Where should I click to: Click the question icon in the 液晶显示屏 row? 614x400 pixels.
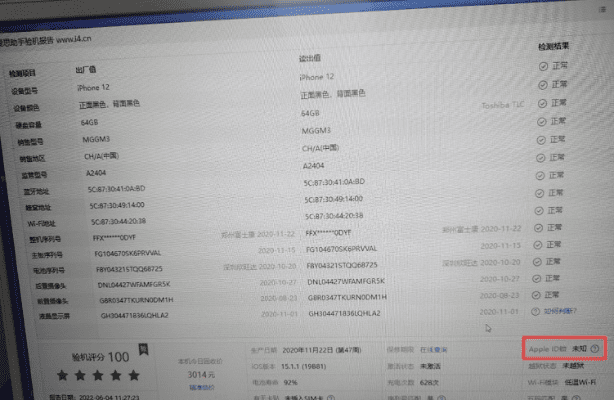pyautogui.click(x=535, y=312)
